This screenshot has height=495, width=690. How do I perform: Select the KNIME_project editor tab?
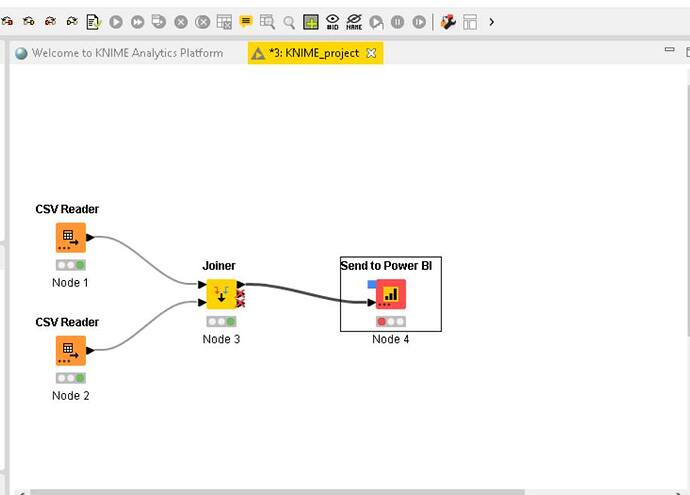click(x=314, y=53)
